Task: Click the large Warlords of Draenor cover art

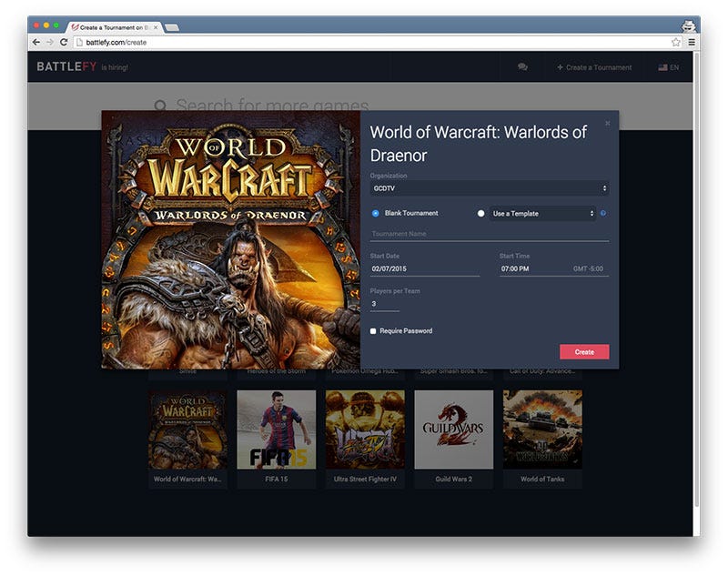Action: tap(231, 239)
